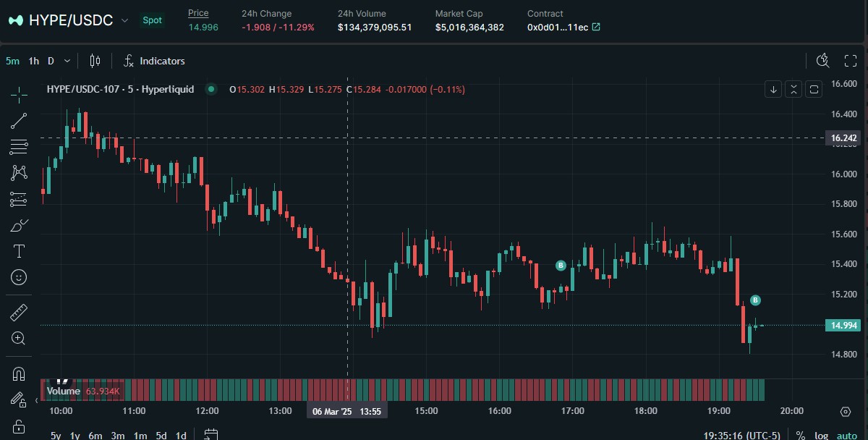Toggle stay in drawing mode
This screenshot has height=440, width=868.
[19, 399]
